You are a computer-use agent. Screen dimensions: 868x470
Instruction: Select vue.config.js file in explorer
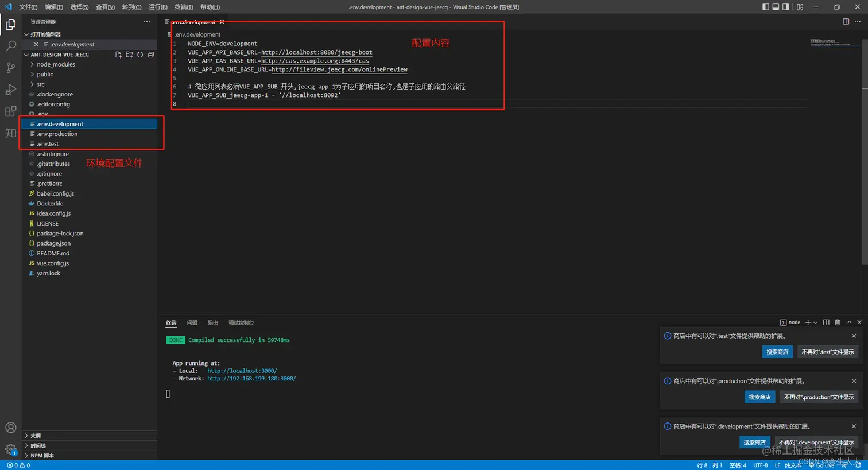pyautogui.click(x=89, y=263)
